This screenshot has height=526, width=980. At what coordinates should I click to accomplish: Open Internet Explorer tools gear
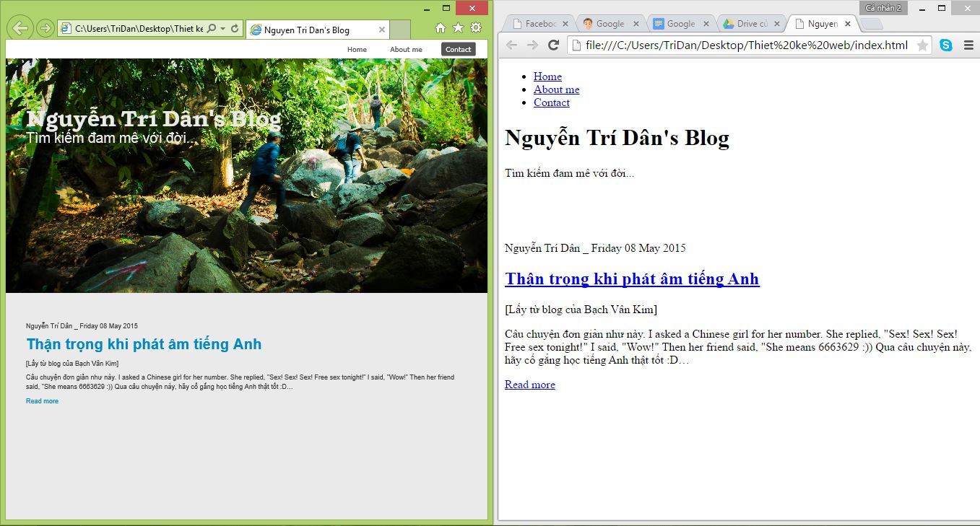476,28
